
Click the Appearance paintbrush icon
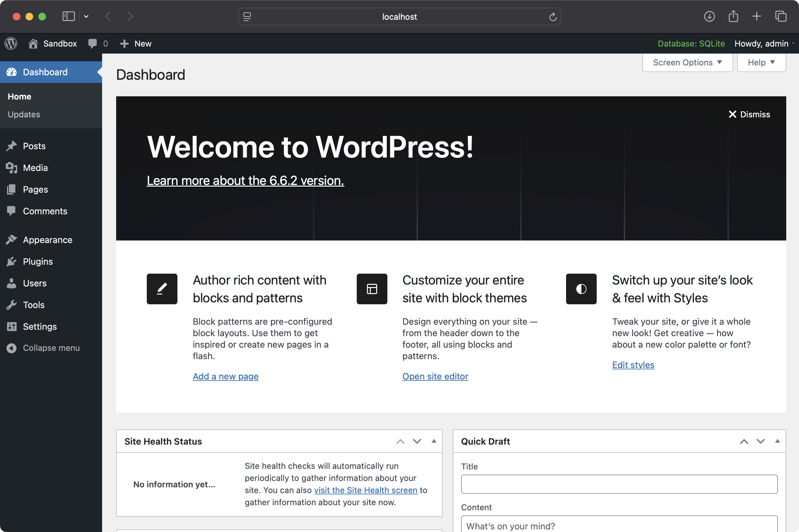[11, 240]
